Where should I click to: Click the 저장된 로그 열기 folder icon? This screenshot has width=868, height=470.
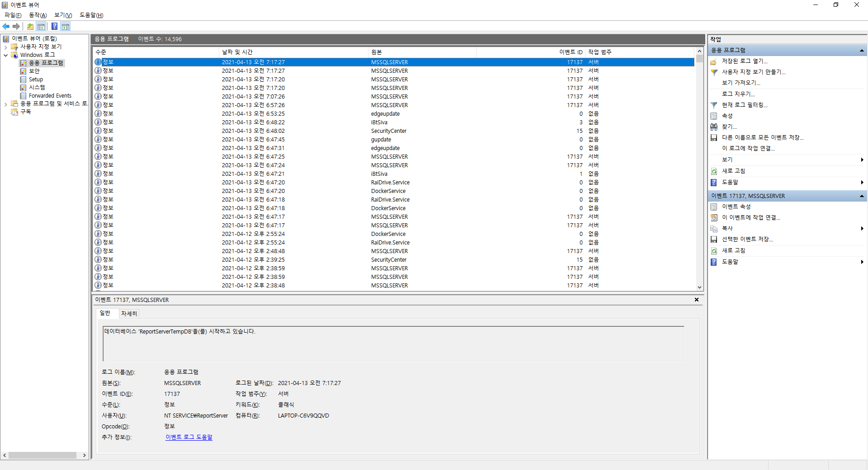[714, 61]
